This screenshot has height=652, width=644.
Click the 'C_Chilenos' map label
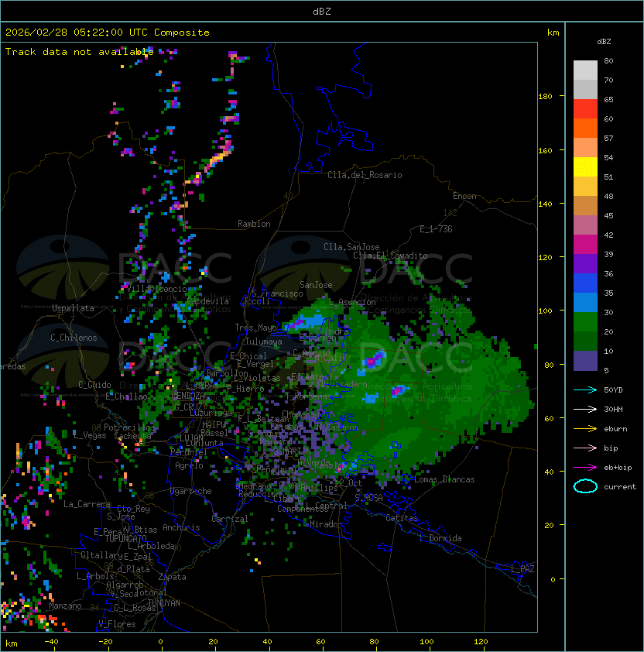[74, 338]
